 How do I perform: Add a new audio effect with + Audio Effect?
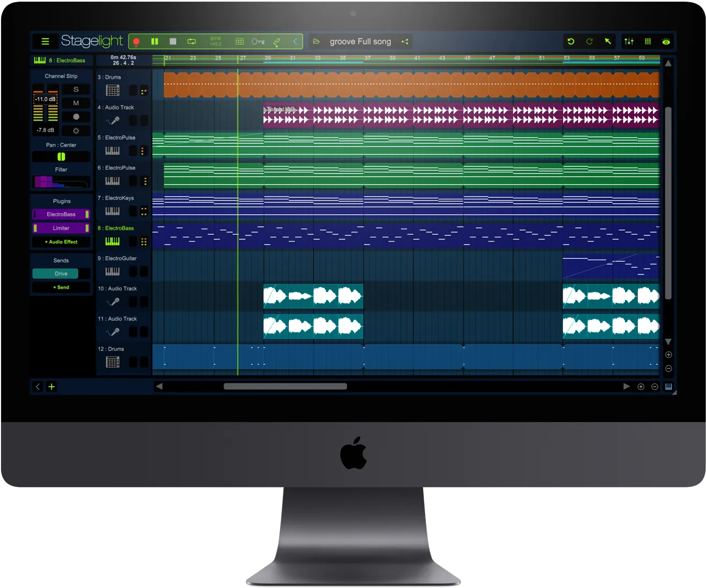point(61,242)
